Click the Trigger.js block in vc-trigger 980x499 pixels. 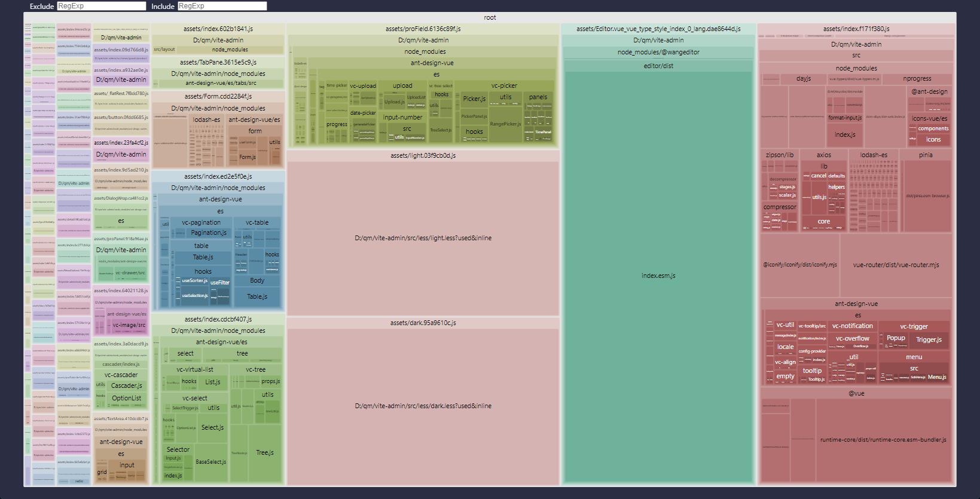click(x=929, y=340)
